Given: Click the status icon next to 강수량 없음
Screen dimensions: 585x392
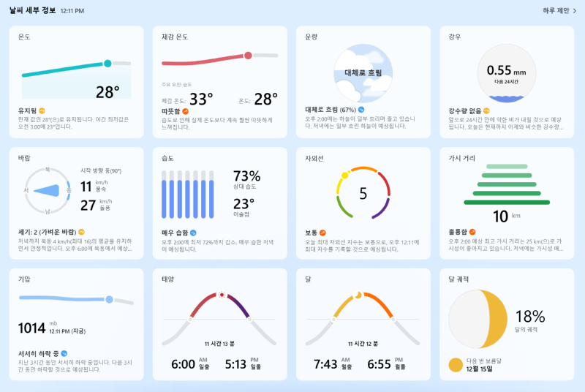Looking at the screenshot, I should 486,110.
